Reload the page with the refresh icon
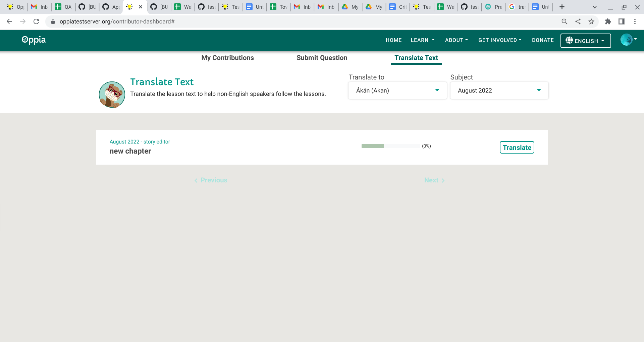 37,21
